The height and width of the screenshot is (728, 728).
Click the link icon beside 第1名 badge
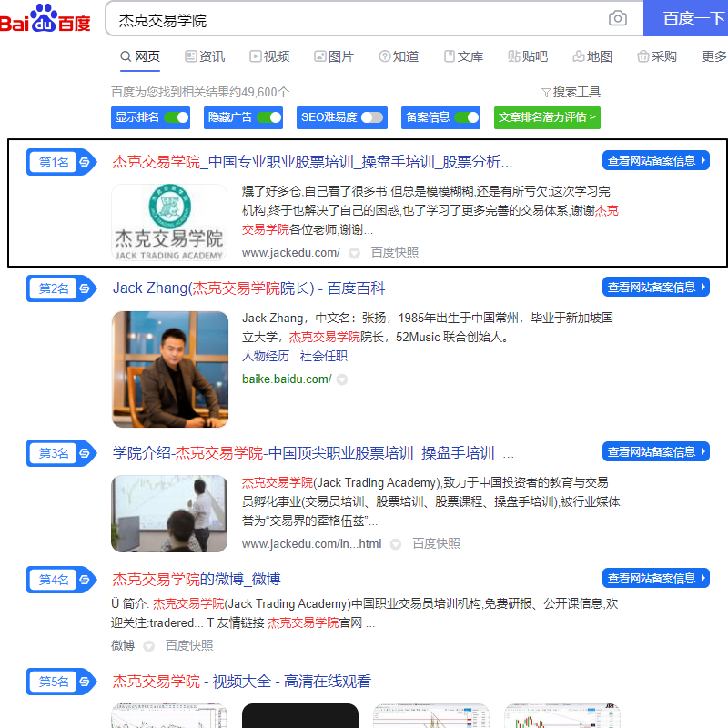(x=85, y=162)
